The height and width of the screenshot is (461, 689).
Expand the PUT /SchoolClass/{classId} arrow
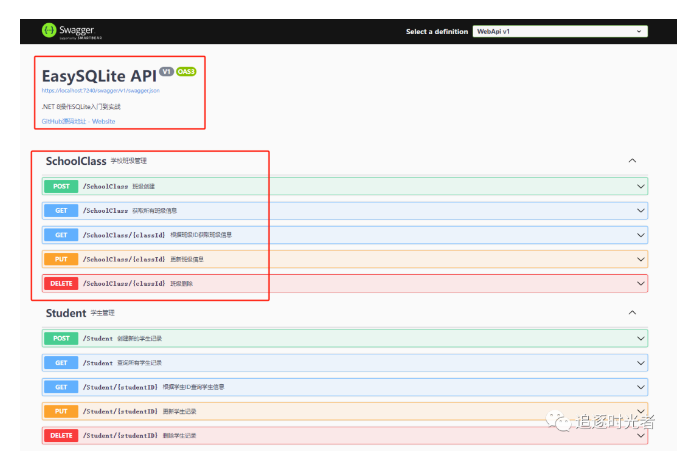pos(641,259)
